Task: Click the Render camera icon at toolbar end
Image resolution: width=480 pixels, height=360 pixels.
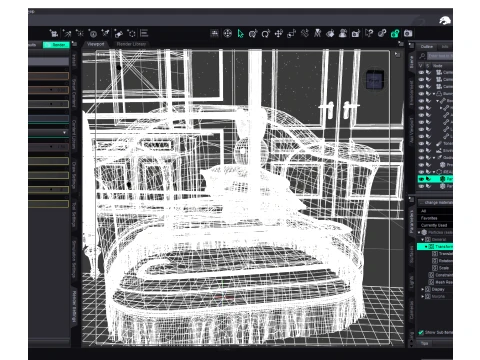Action: tap(408, 34)
